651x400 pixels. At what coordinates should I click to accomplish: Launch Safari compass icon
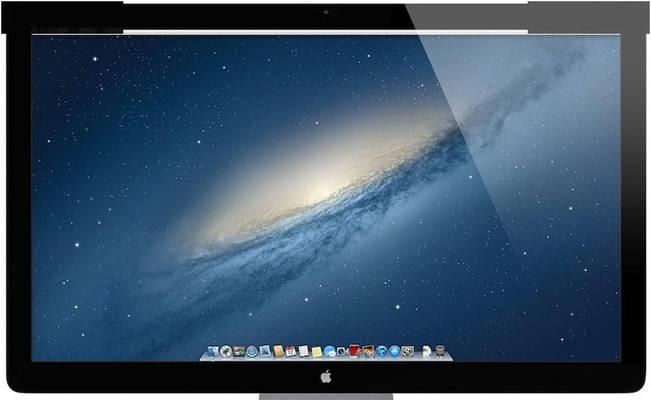[252, 351]
